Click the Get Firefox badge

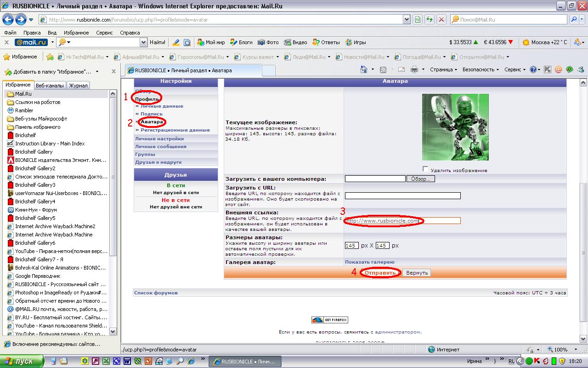[329, 320]
